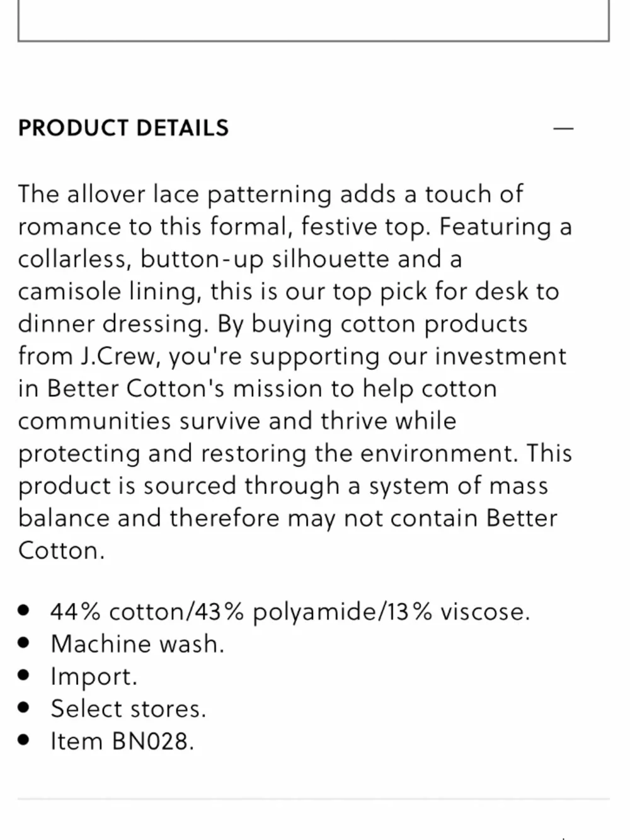Screen dimensions: 630x840
Task: Click the fabric composition bullet, 44% cotton
Action: click(x=290, y=611)
